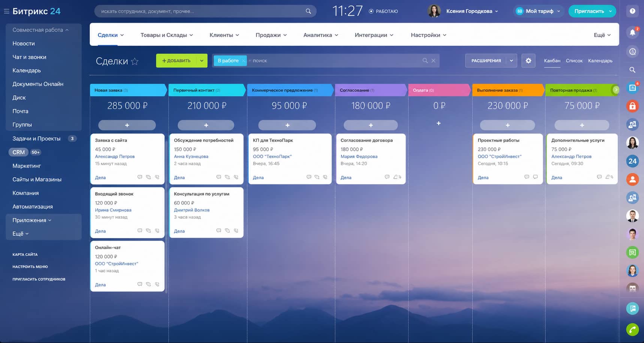Open 'Дела' link on 'КП для ТехноПарк' card
Viewport: 644px width, 343px height.
258,177
